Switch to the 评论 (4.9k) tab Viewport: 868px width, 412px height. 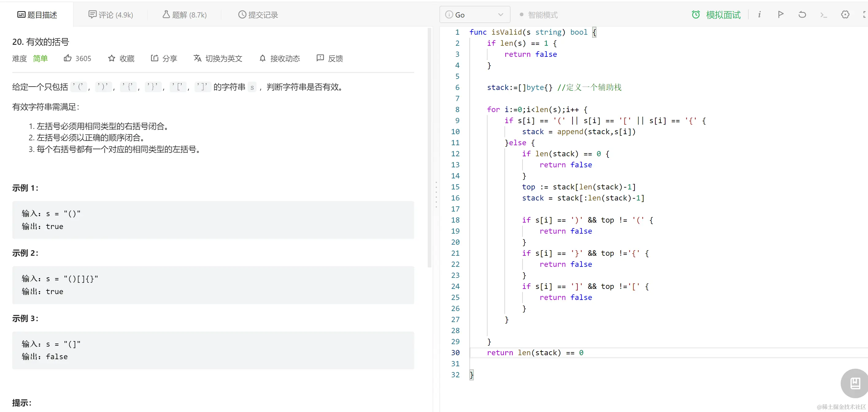tap(110, 14)
